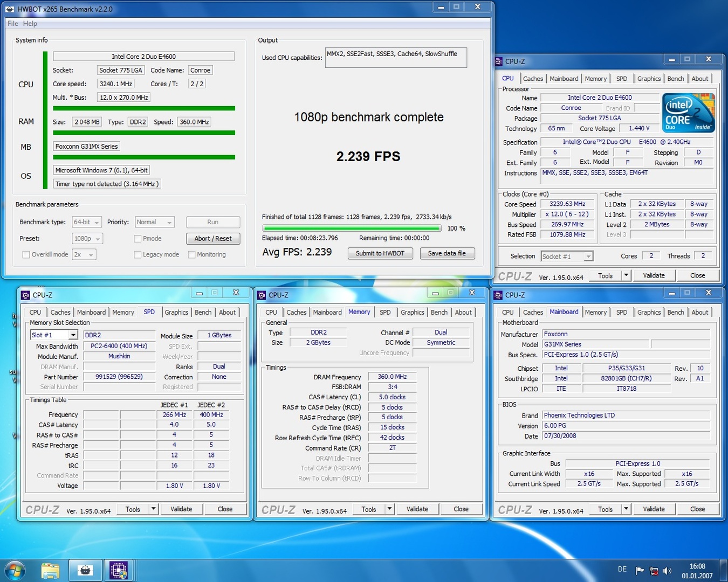Click Validate in CPU-Z processor window
Screen dimensions: 728x582
tap(654, 275)
